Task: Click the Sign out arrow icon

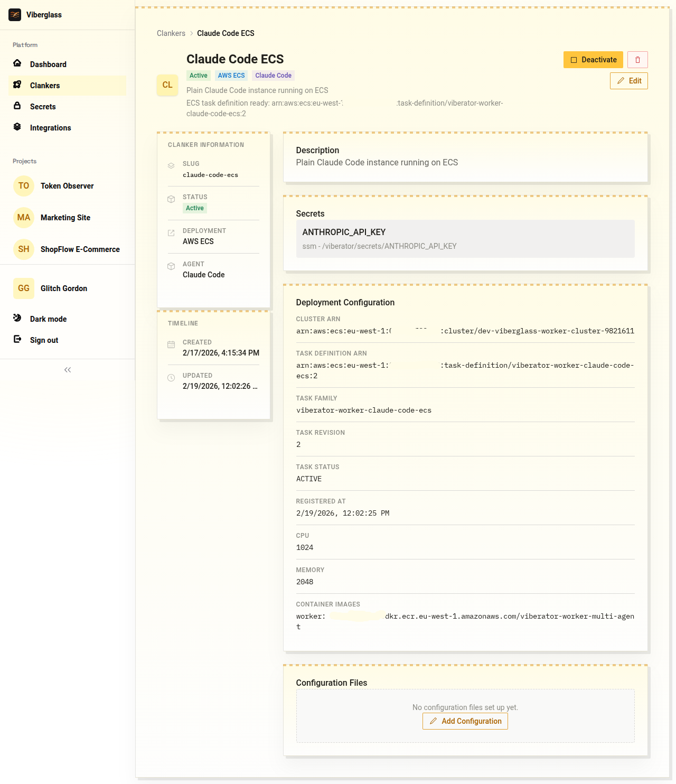Action: [17, 339]
